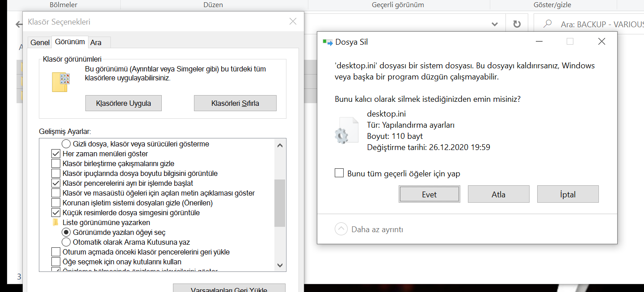Open the address bar history dropdown
Image resolution: width=644 pixels, height=292 pixels.
pyautogui.click(x=495, y=24)
